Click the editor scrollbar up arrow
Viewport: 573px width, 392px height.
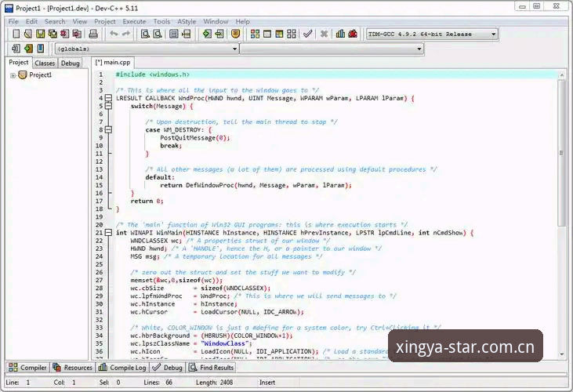point(562,75)
